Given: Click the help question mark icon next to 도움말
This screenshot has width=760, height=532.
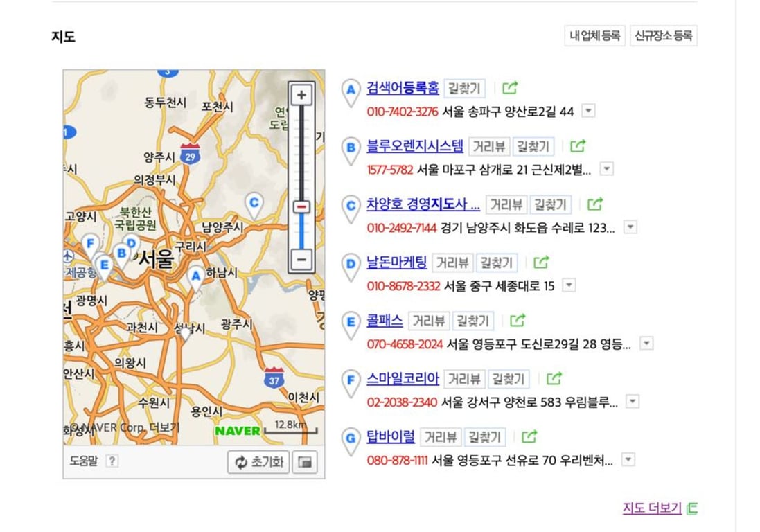Looking at the screenshot, I should coord(112,461).
